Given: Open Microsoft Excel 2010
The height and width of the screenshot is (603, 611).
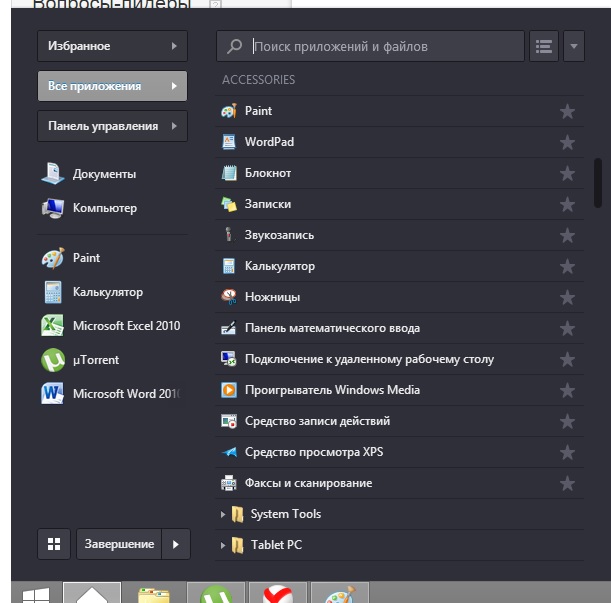Looking at the screenshot, I should (x=111, y=326).
